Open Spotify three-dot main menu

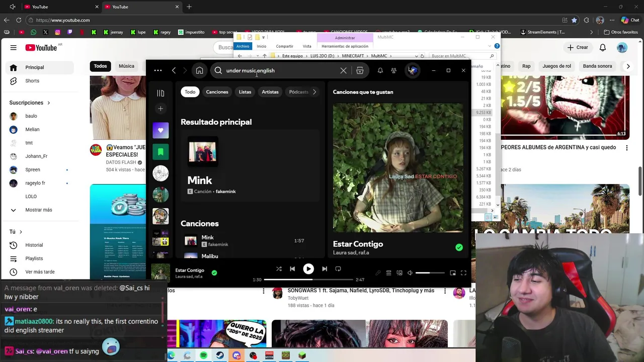click(x=158, y=70)
